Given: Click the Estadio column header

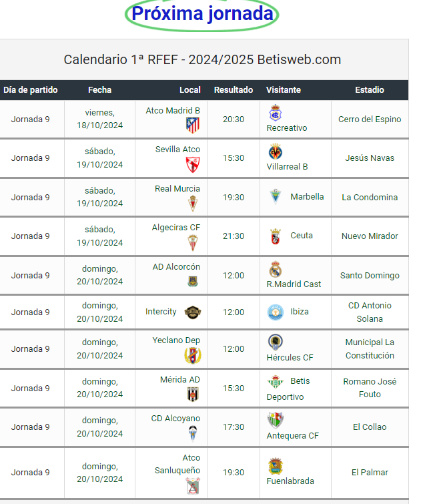Looking at the screenshot, I should point(370,90).
